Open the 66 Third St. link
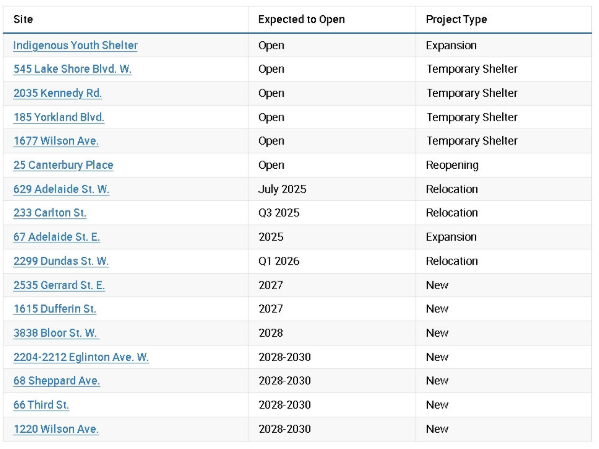599x449 pixels. (41, 405)
